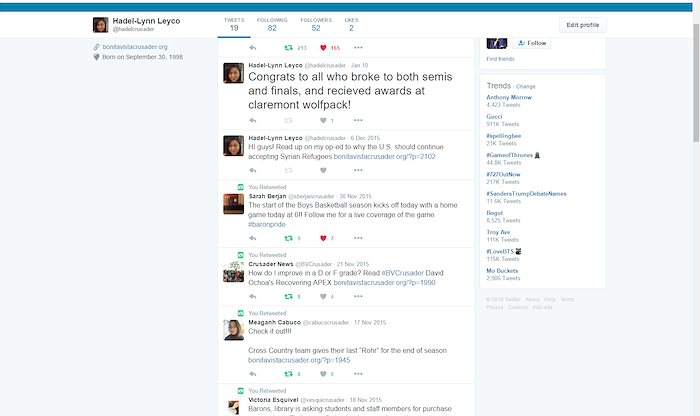
Task: Open the bonitavistacrusader.org profile website link
Action: [x=135, y=47]
